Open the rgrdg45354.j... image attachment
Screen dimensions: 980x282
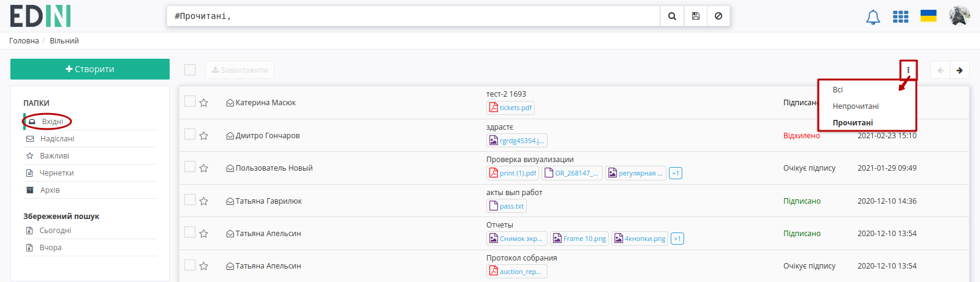coord(517,141)
